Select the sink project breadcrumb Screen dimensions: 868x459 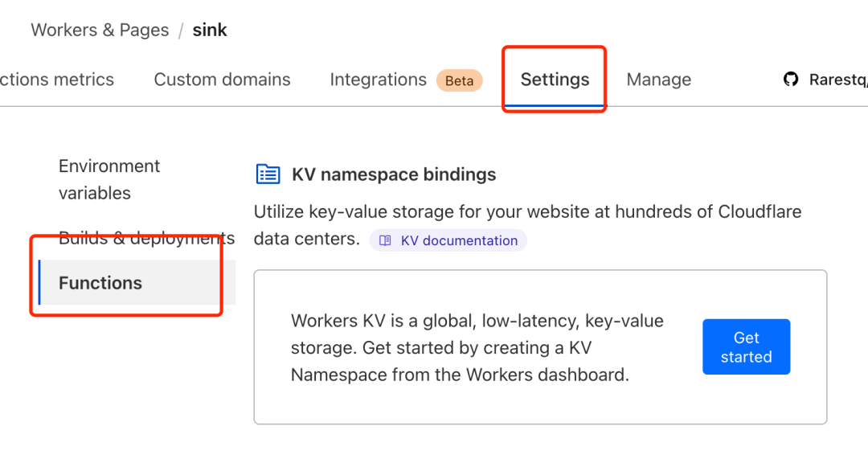click(210, 30)
